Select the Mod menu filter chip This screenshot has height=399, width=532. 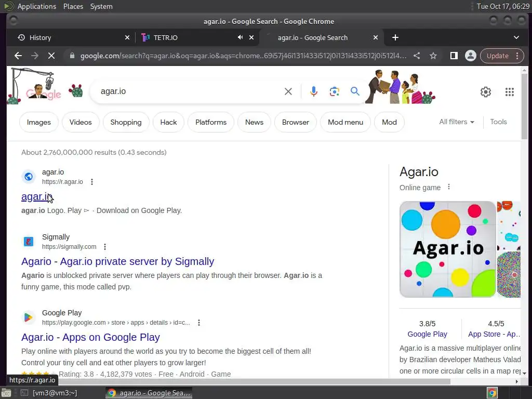point(345,122)
